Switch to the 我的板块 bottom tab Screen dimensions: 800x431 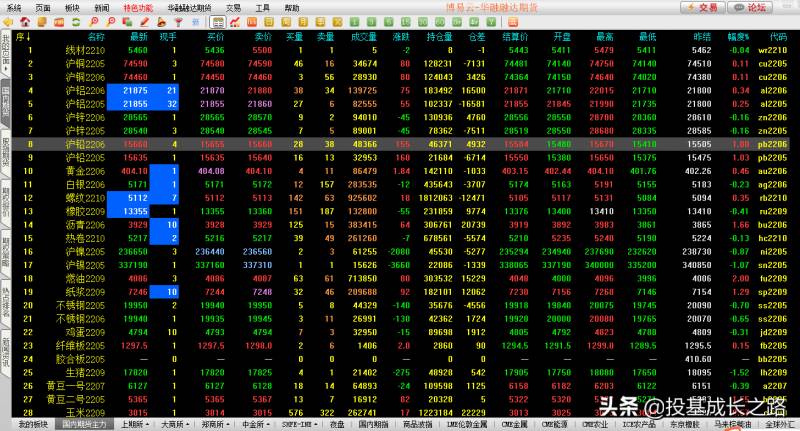tap(33, 424)
